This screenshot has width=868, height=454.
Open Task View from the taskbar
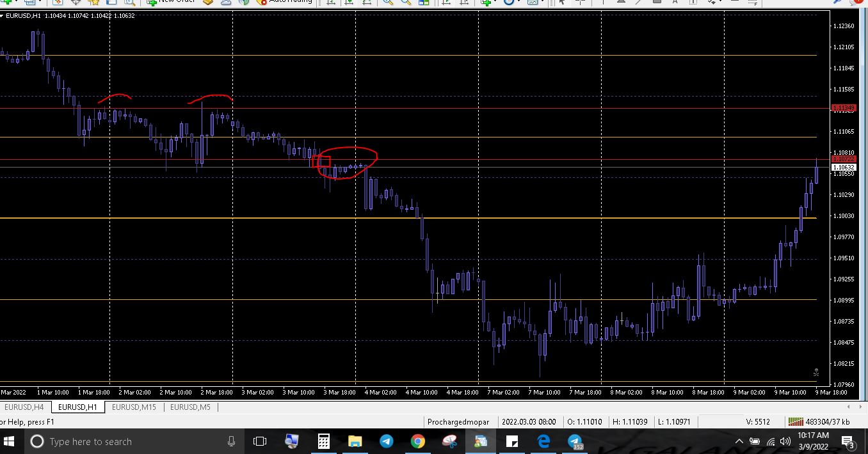(x=259, y=441)
